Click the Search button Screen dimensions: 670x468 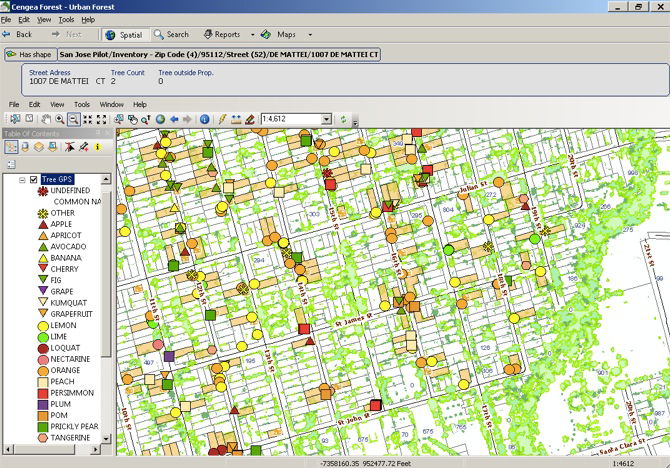click(171, 34)
